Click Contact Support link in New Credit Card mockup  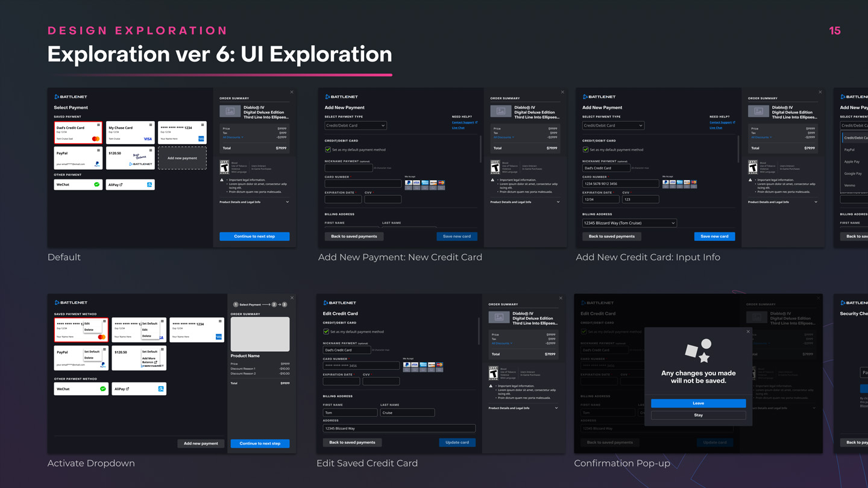[464, 122]
